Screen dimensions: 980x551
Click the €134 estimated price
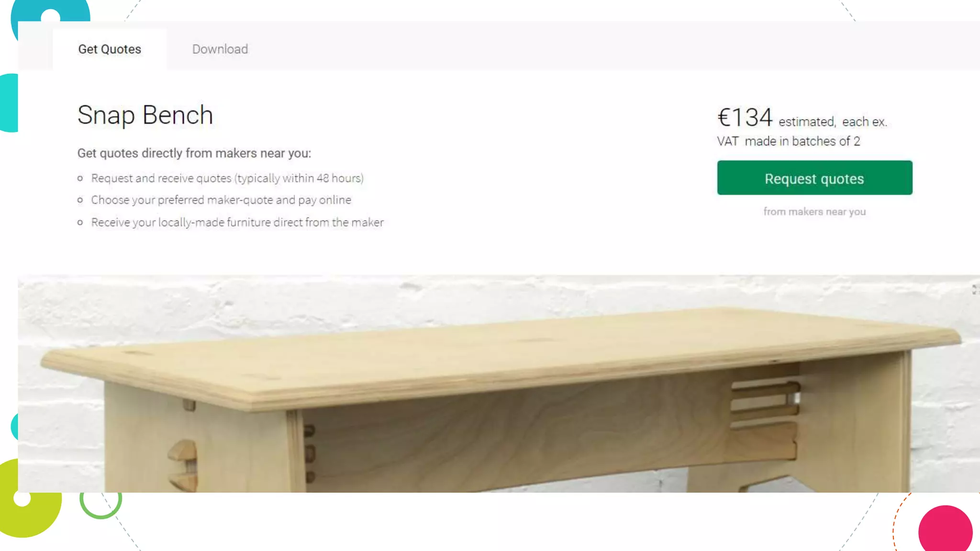[745, 118]
